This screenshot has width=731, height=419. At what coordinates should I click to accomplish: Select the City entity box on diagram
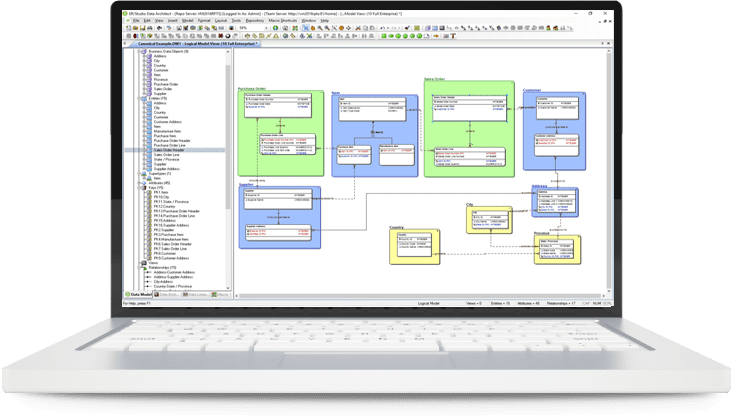click(x=490, y=219)
